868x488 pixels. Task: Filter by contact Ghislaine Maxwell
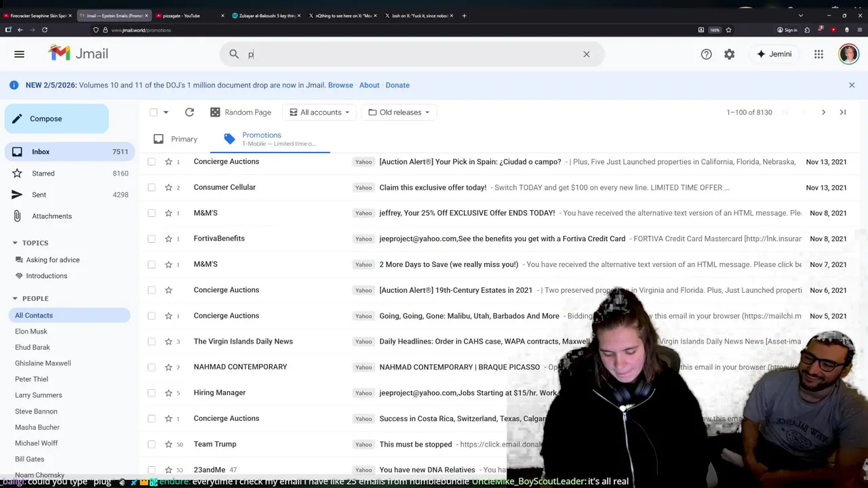43,363
